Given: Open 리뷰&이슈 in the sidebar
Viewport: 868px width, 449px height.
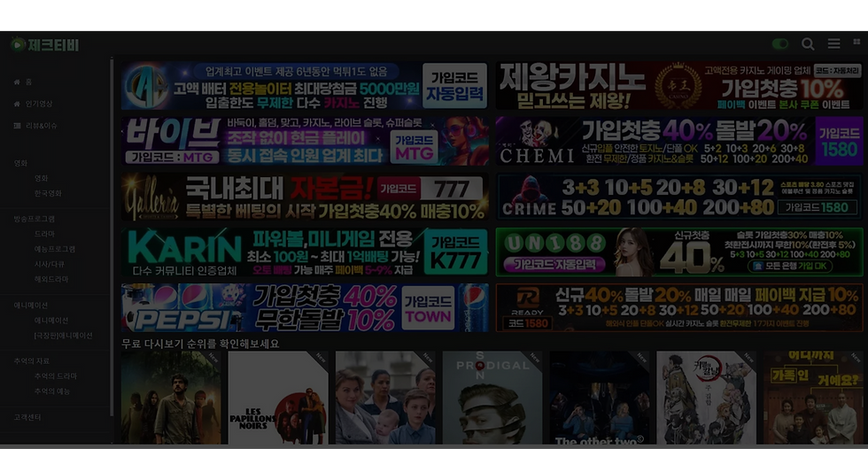Looking at the screenshot, I should (42, 126).
